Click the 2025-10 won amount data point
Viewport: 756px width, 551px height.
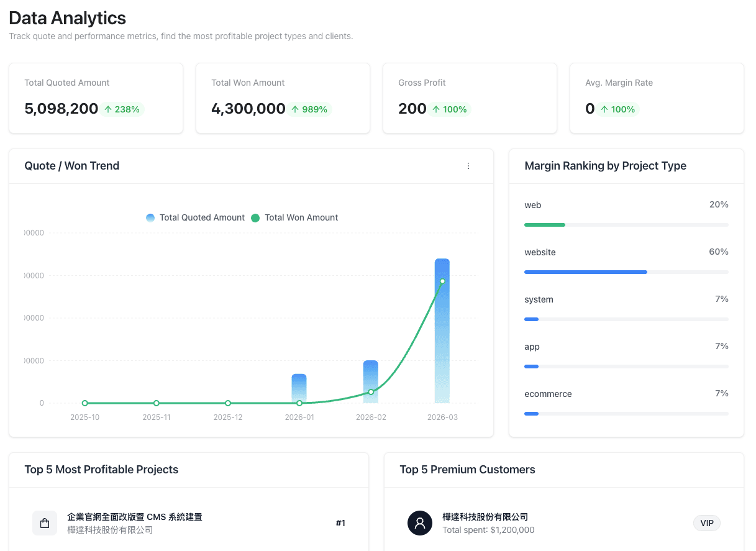coord(85,403)
